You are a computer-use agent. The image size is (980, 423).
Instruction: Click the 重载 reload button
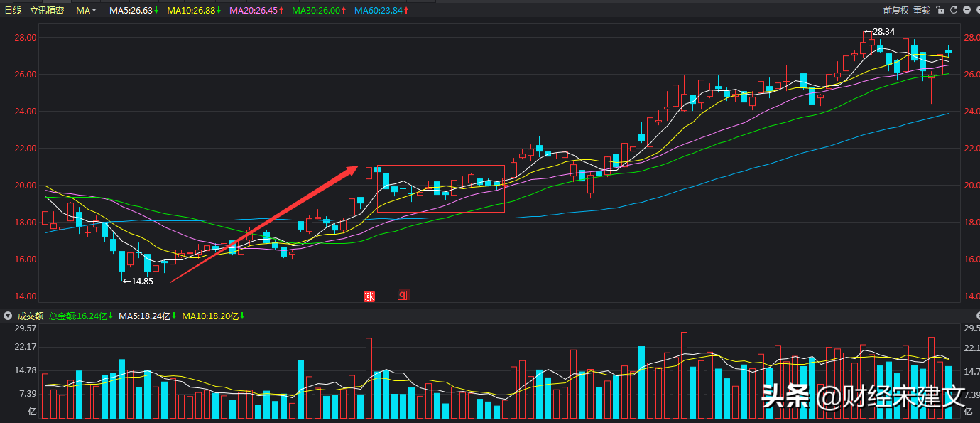pyautogui.click(x=921, y=11)
